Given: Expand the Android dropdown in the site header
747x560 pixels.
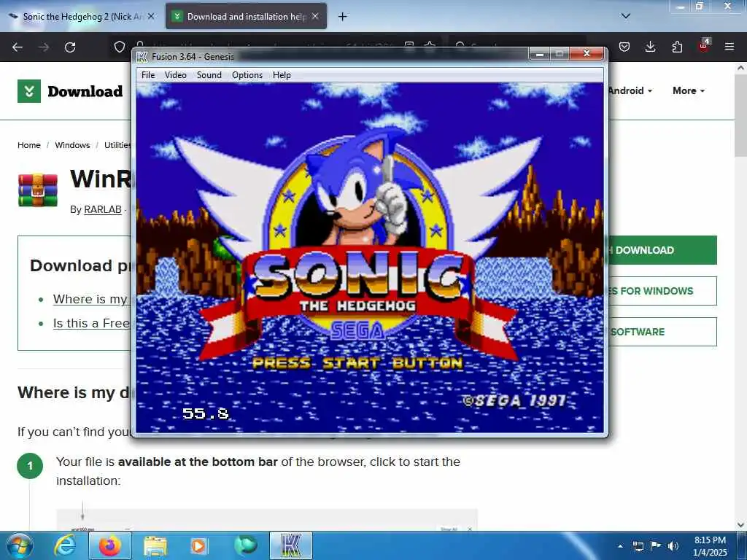Looking at the screenshot, I should tap(630, 90).
